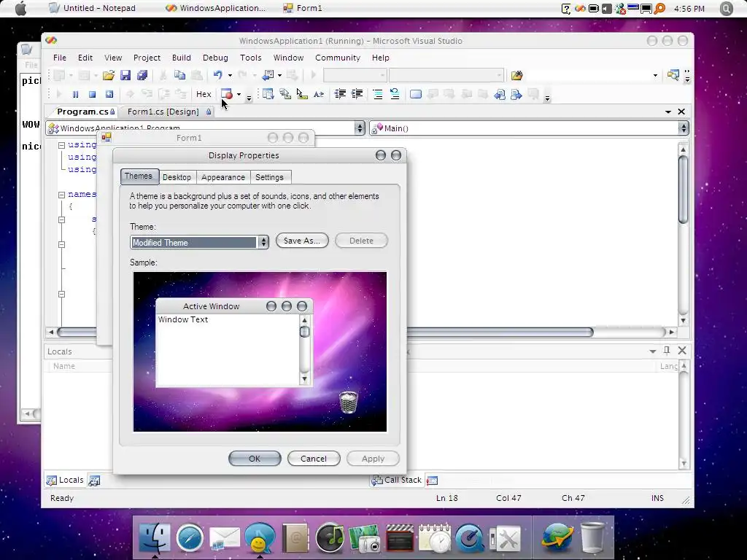Show the Call Stack panel tab
Viewport: 747px width, 560px height.
pyautogui.click(x=397, y=480)
